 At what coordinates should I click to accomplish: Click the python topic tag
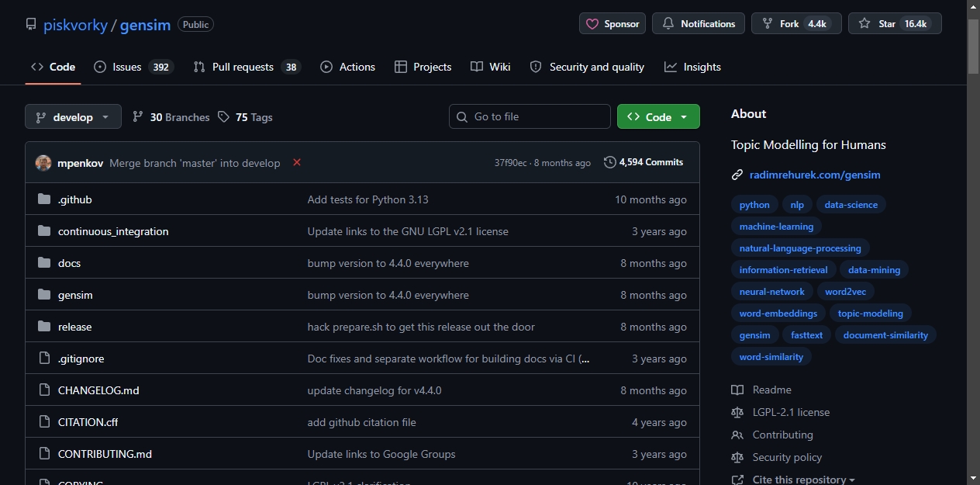tap(754, 205)
